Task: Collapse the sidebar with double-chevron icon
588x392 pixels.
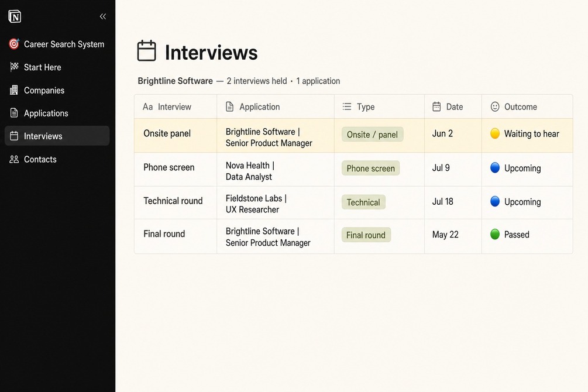Action: [103, 16]
